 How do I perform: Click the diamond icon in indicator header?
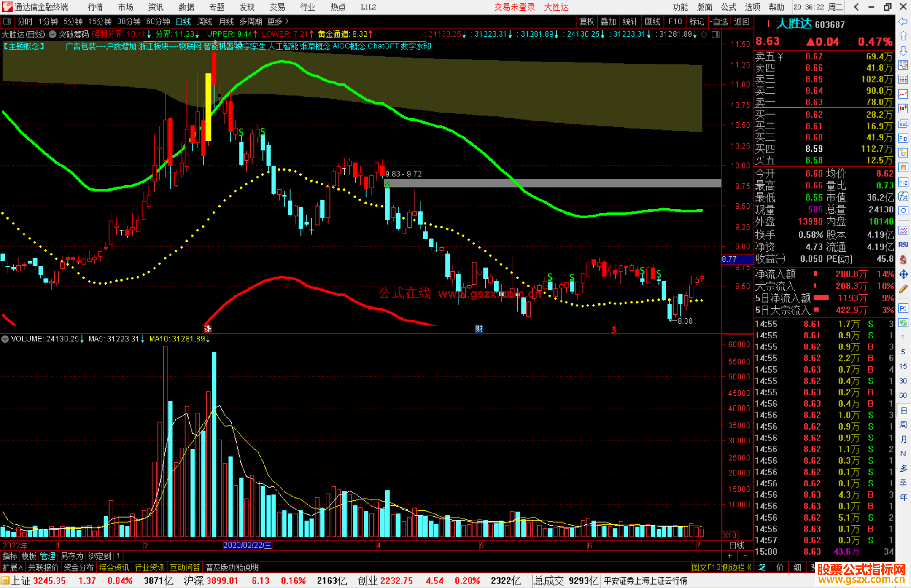click(704, 35)
